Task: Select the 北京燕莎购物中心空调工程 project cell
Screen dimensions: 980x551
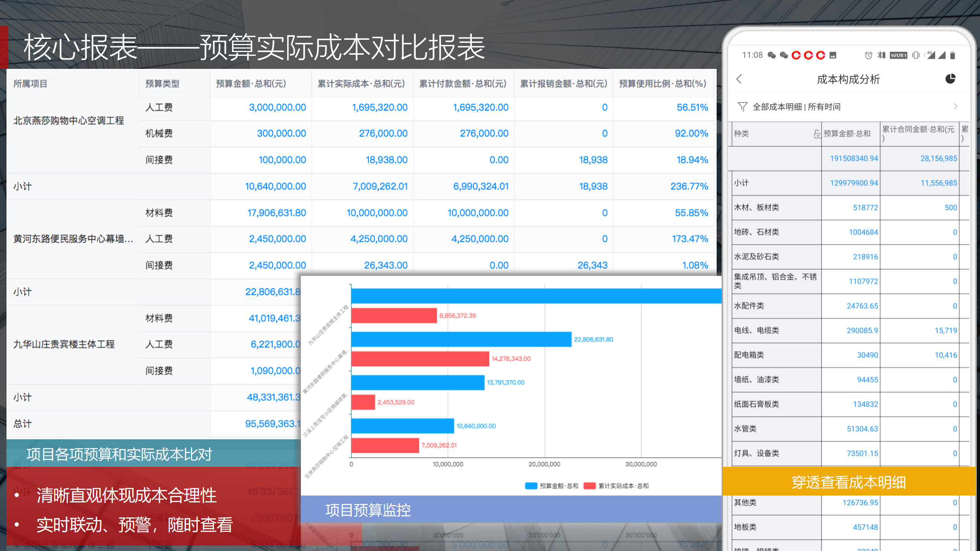Action: 69,121
